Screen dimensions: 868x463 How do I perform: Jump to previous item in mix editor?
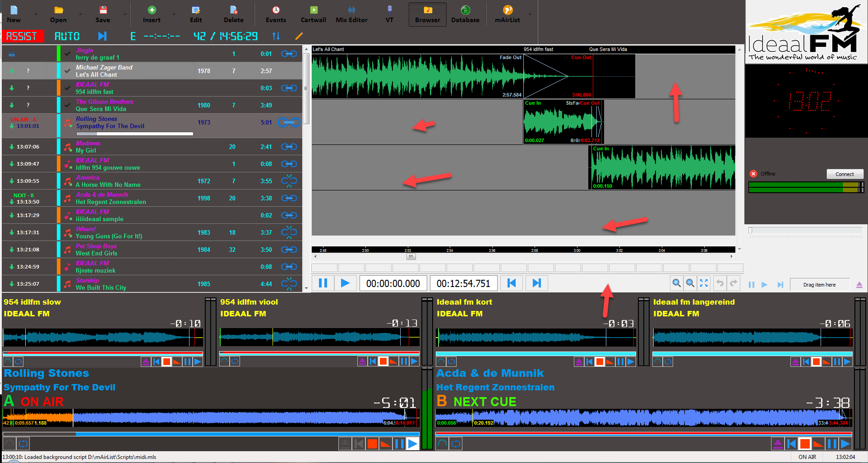pos(512,283)
